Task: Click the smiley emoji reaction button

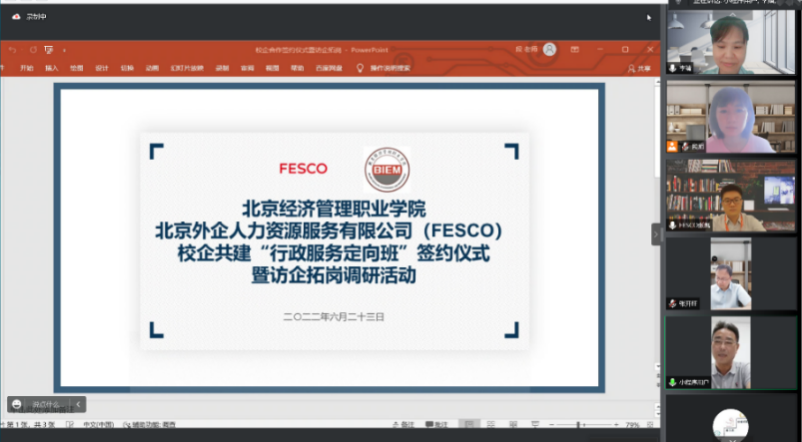Action: tap(19, 404)
